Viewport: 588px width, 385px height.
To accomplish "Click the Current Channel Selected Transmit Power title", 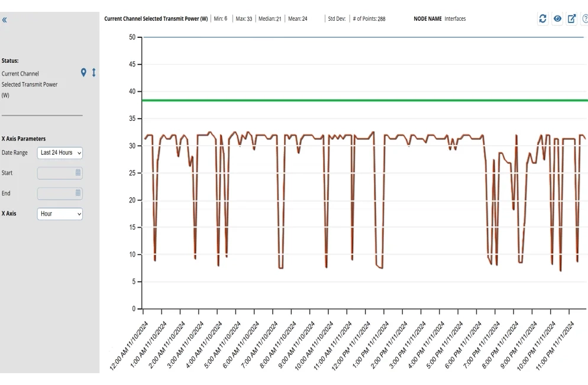I will pos(156,19).
